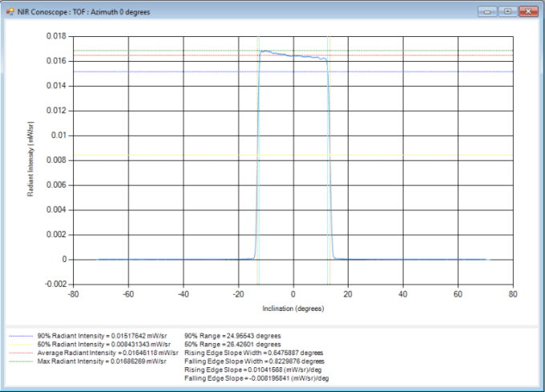Click the 'Inclination (degrees)' x-axis label
The height and width of the screenshot is (392, 545).
[x=293, y=309]
